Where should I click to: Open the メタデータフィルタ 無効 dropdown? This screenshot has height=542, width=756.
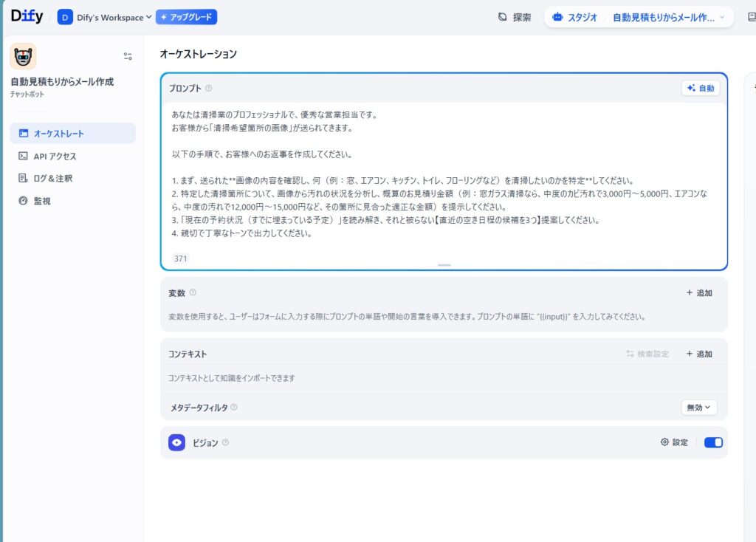698,407
